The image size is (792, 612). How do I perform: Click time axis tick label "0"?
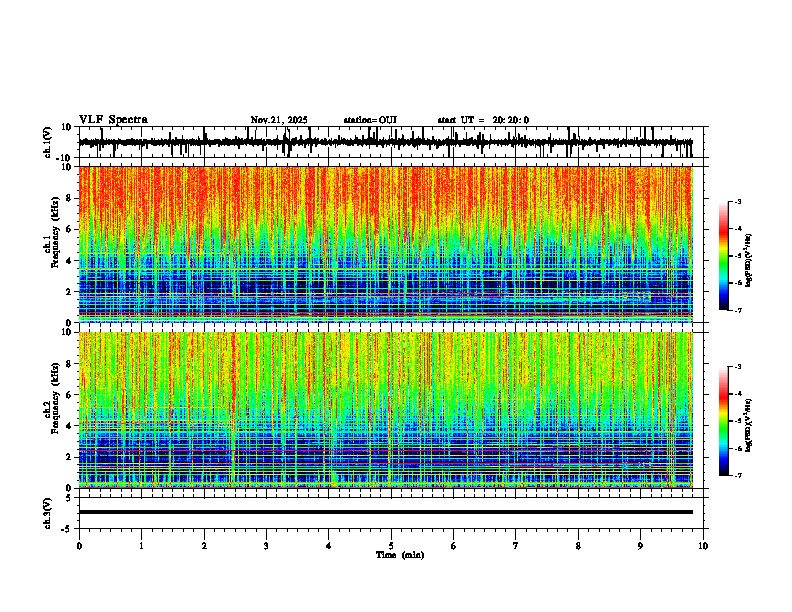79,546
